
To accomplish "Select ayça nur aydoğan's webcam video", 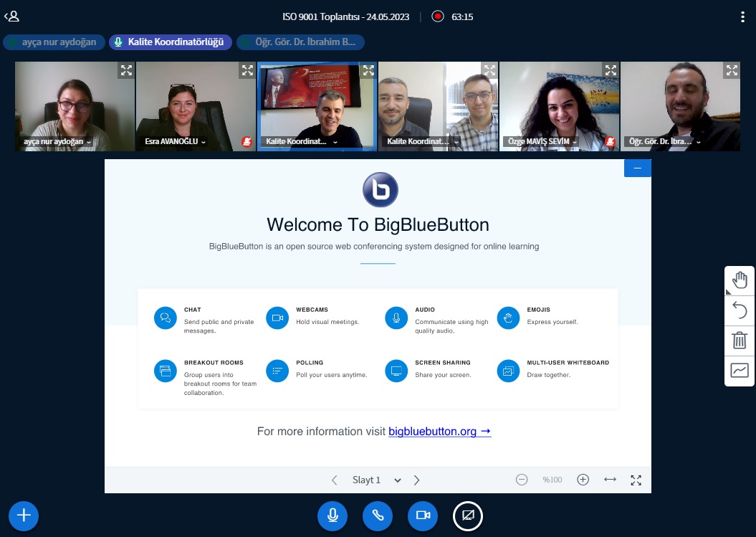I will [x=75, y=106].
